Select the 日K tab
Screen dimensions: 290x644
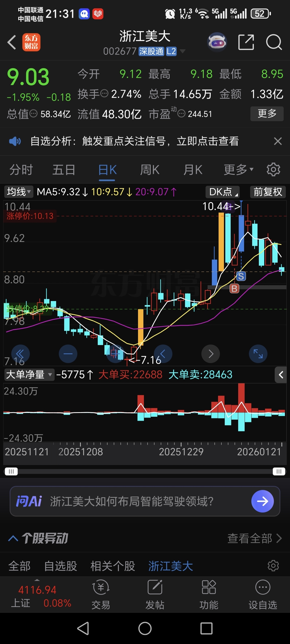107,170
